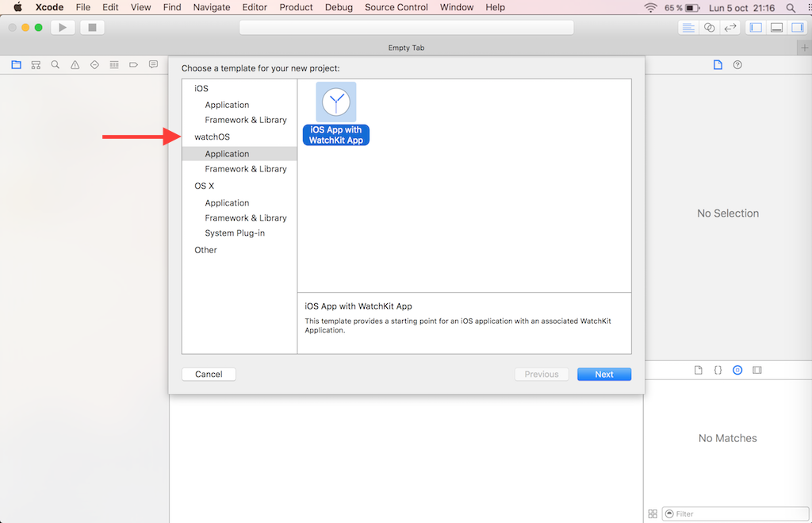Screen dimensions: 812x523
Task: Select System Plug-in under OS X
Action: (235, 233)
